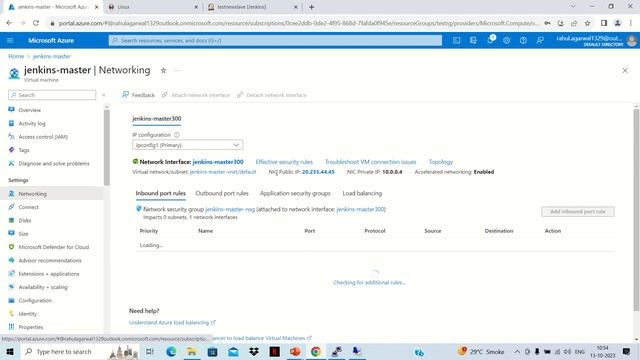Open the Mail app from the taskbar

point(233,351)
